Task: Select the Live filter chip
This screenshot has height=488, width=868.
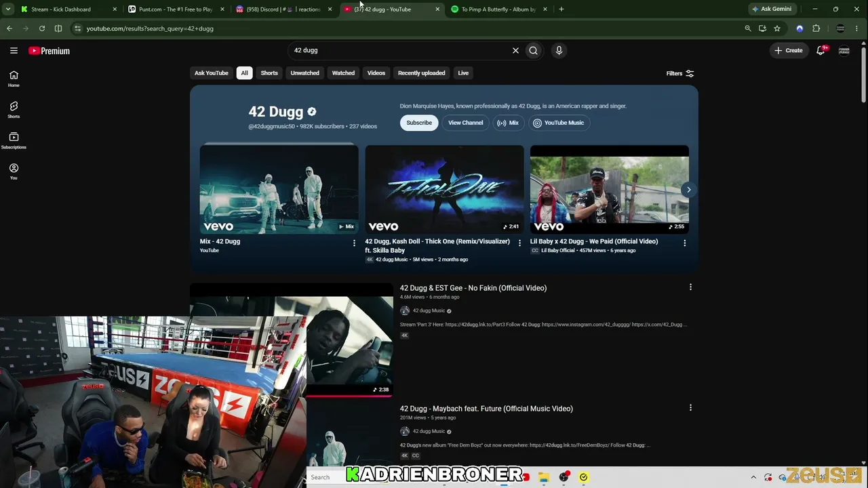Action: click(x=463, y=73)
